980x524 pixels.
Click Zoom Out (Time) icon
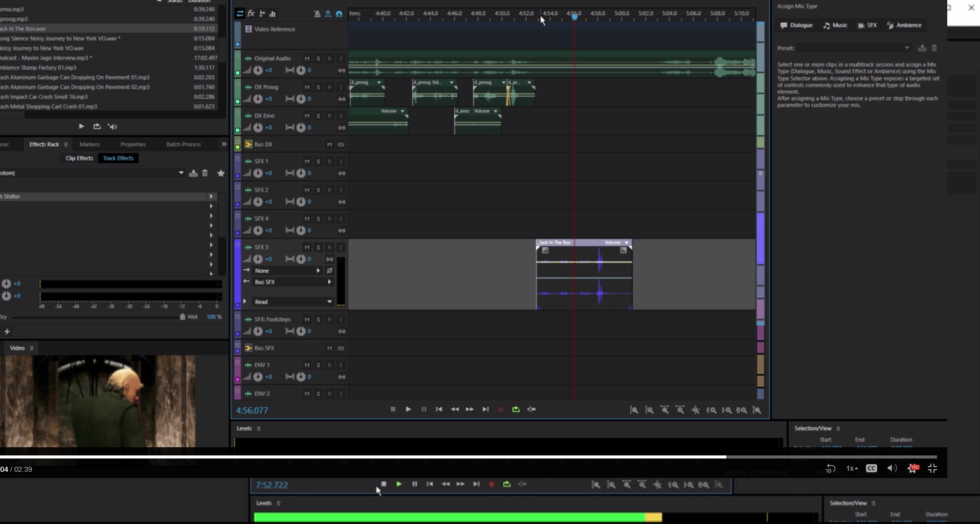[x=680, y=410]
